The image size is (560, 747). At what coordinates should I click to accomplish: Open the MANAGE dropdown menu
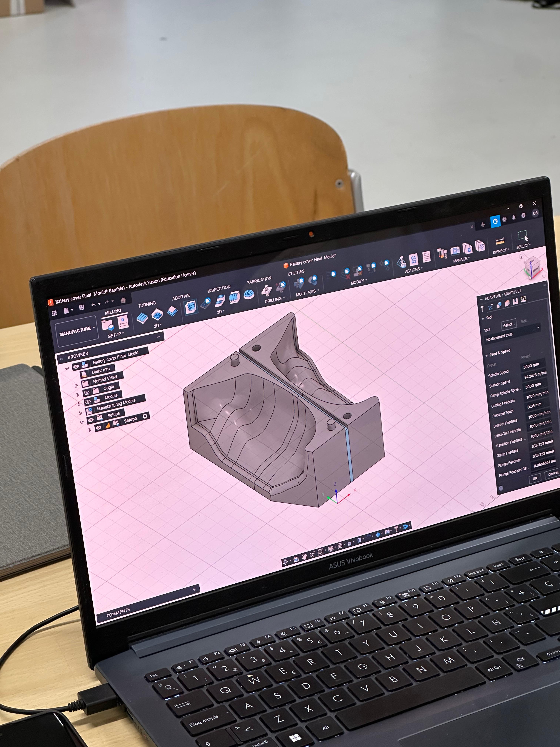[461, 259]
